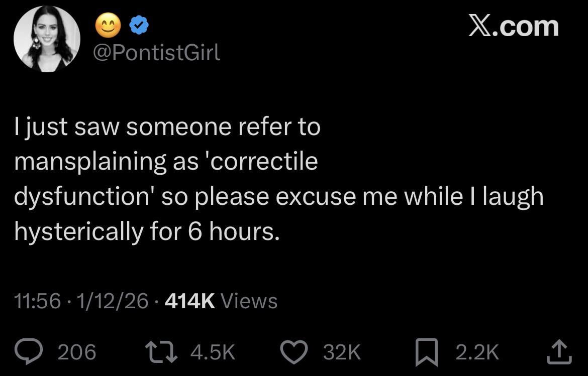
Task: Click the X.com logo watermark
Action: [x=513, y=27]
